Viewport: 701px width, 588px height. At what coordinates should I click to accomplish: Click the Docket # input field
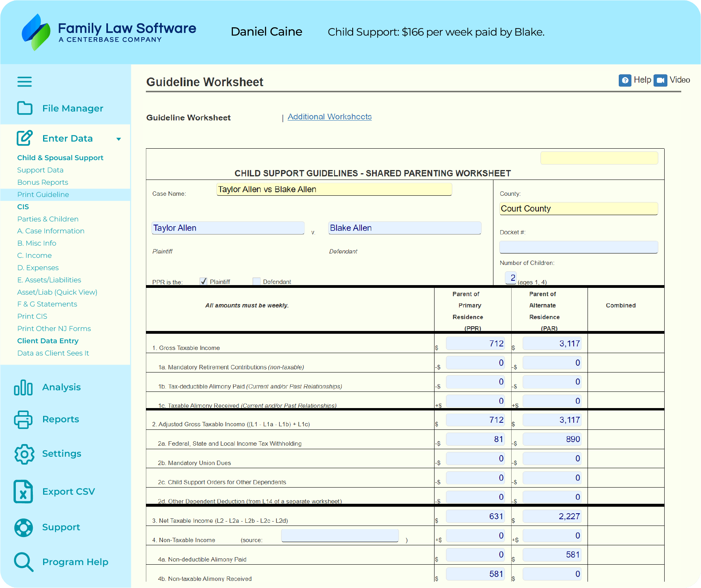578,247
